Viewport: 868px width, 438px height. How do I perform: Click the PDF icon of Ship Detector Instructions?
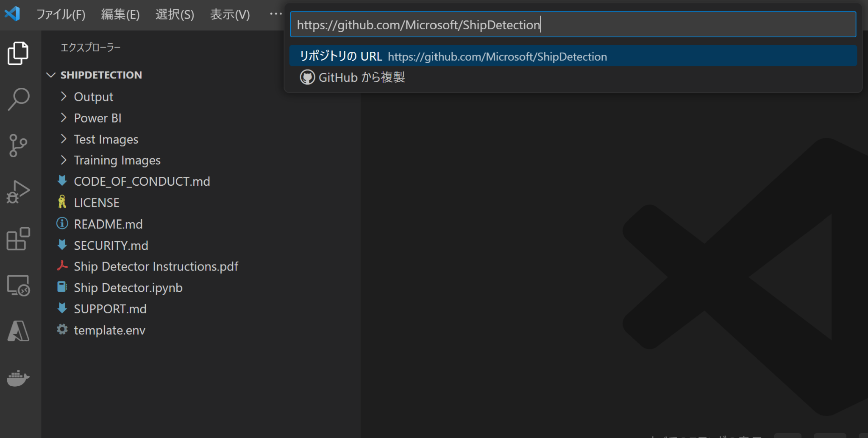[62, 266]
